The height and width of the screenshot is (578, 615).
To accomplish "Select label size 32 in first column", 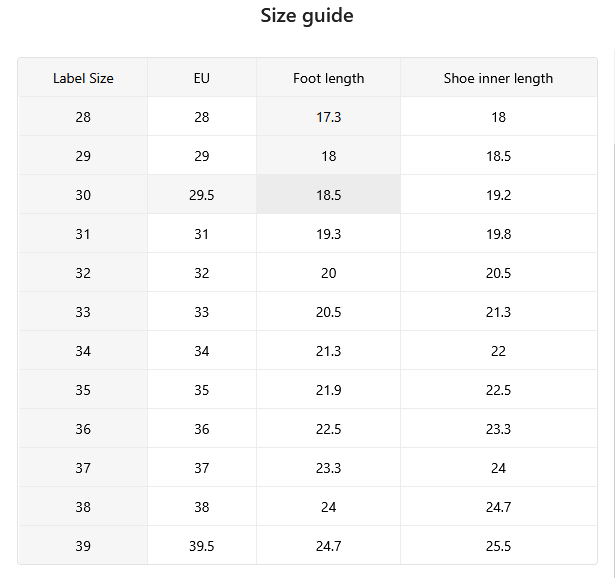I will tap(83, 273).
